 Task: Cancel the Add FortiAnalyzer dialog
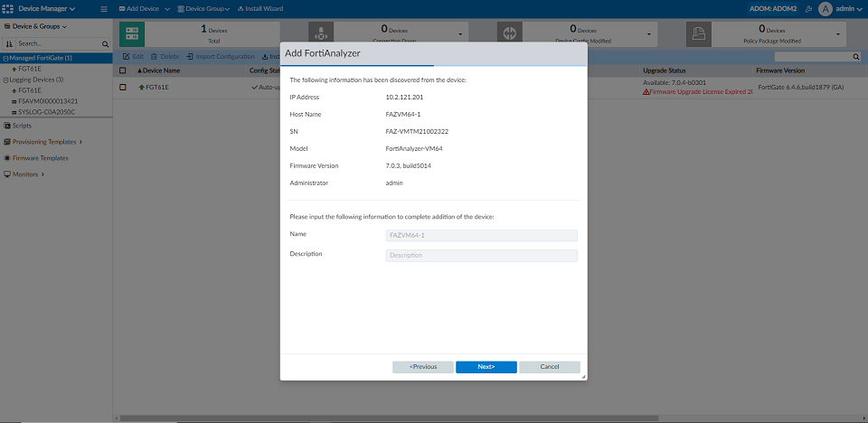pyautogui.click(x=550, y=367)
